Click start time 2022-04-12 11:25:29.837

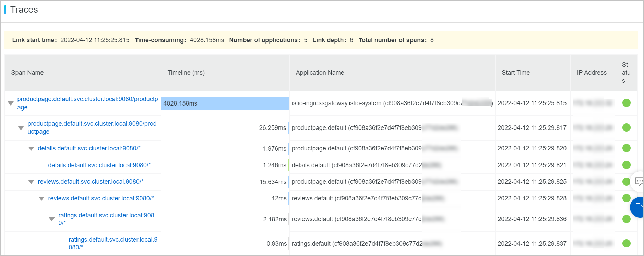pyautogui.click(x=532, y=244)
